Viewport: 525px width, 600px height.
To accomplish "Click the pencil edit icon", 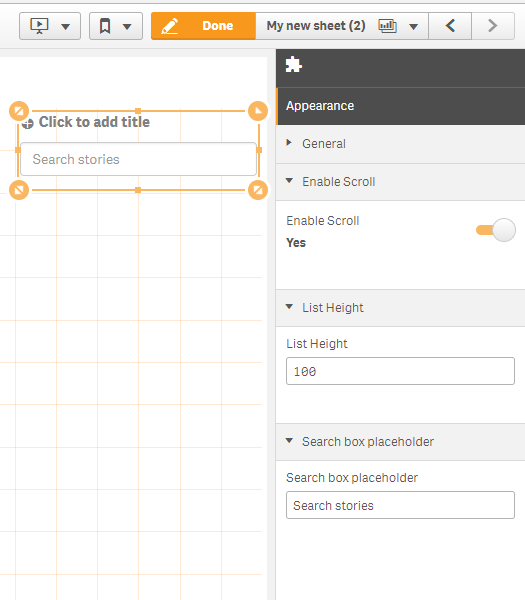I will click(x=170, y=26).
